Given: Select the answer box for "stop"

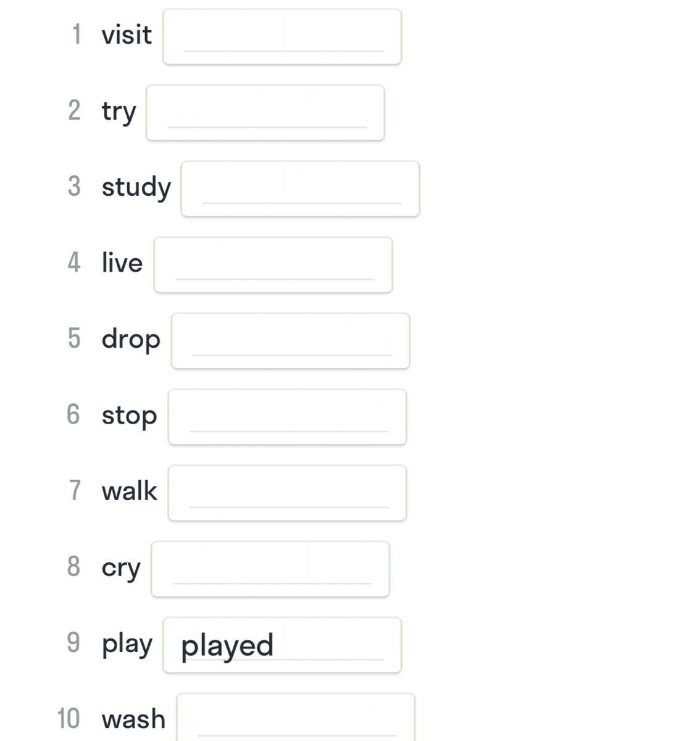Looking at the screenshot, I should (x=287, y=417).
